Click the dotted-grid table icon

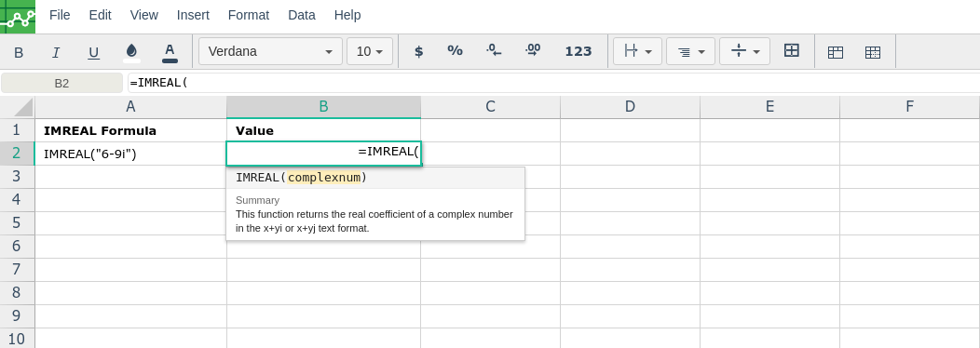click(873, 52)
